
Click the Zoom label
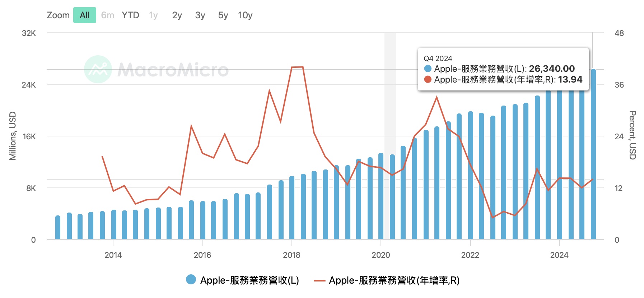[x=58, y=15]
